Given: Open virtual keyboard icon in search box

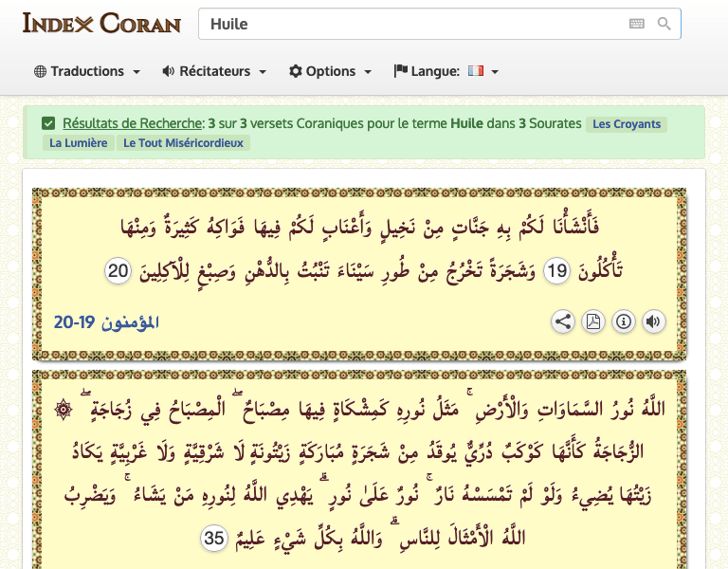Looking at the screenshot, I should [637, 24].
